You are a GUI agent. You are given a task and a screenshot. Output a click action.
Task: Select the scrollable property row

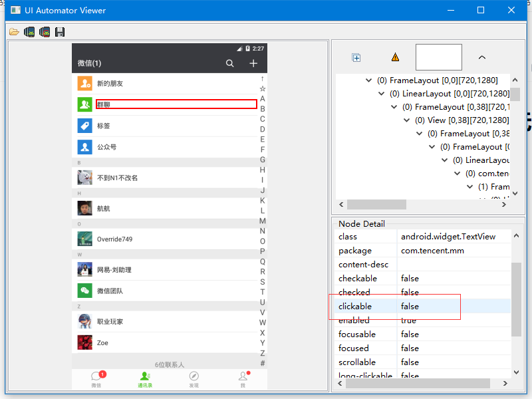(422, 362)
